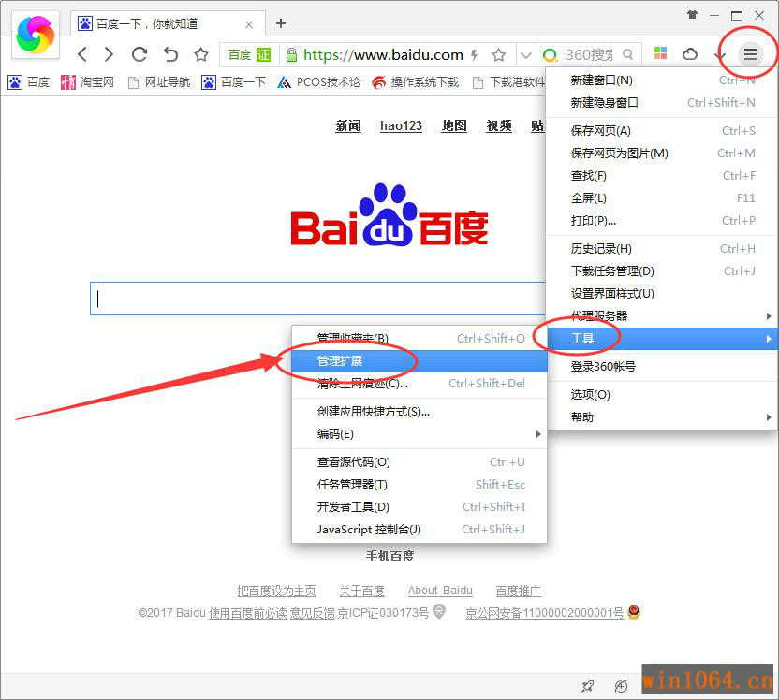
Task: Open the 新闻 link on Baidu
Action: pyautogui.click(x=348, y=126)
